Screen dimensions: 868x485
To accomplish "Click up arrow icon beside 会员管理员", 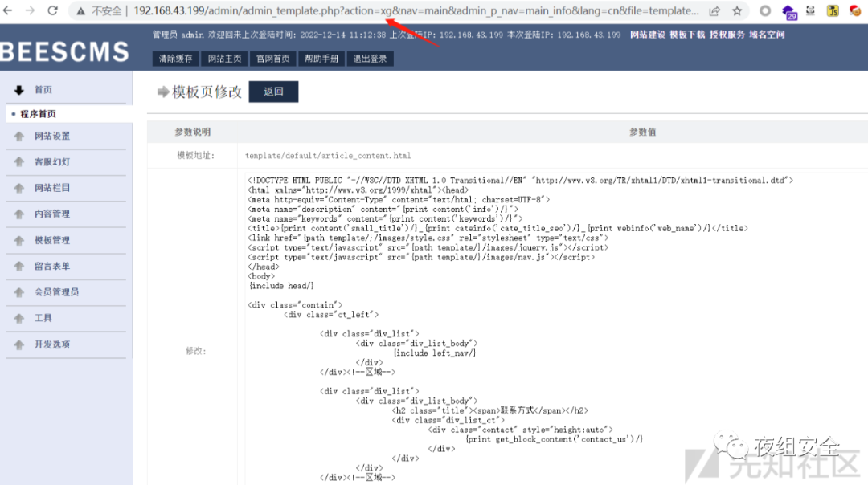I will pos(19,292).
